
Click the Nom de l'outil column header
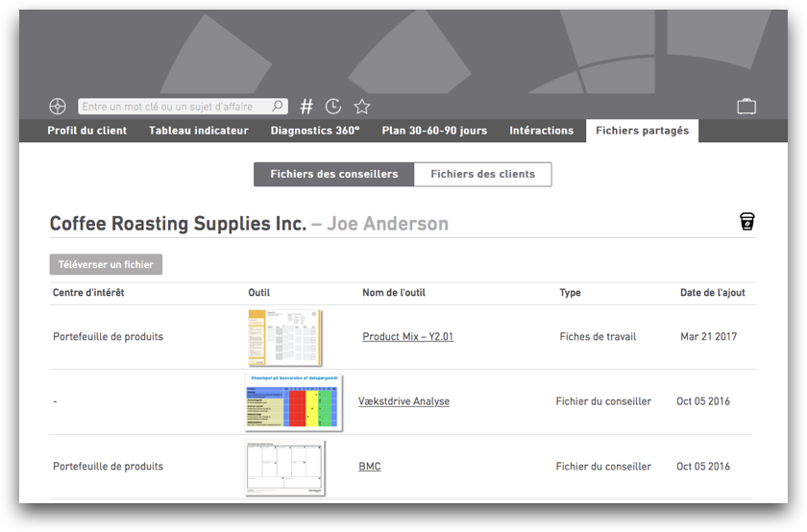tap(394, 293)
